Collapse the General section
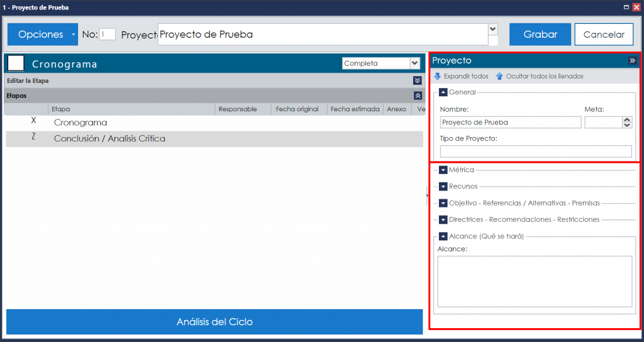 443,92
